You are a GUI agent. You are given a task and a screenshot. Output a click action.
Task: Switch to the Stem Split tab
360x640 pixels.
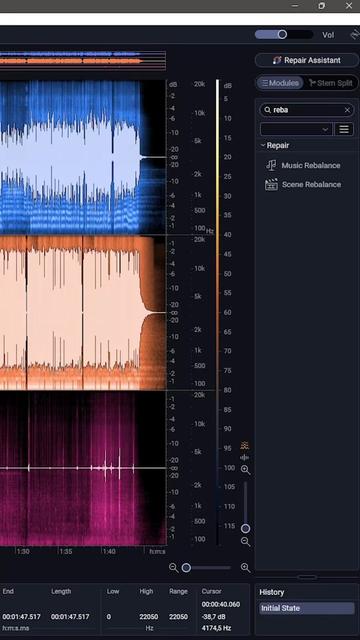pyautogui.click(x=331, y=83)
